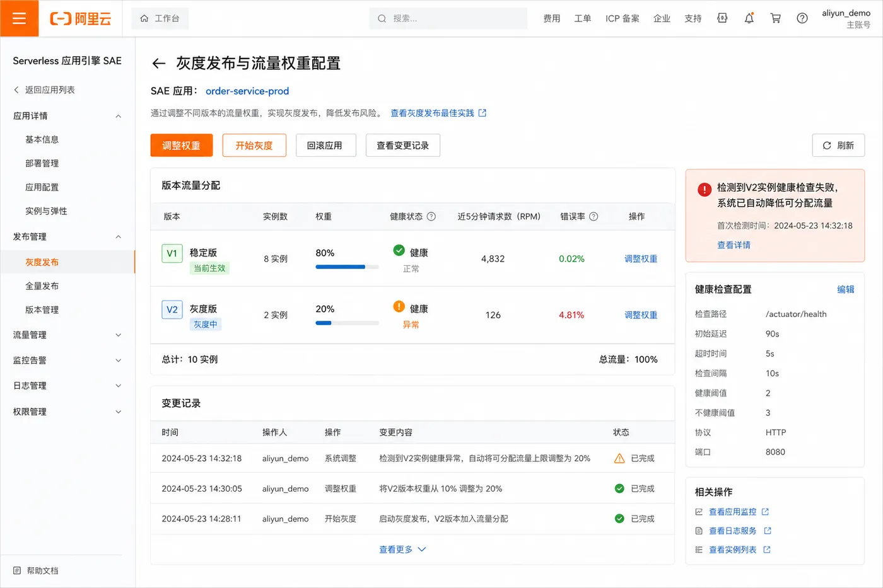Open ICP 备案 in the top navigation
The width and height of the screenshot is (883, 588).
(623, 18)
